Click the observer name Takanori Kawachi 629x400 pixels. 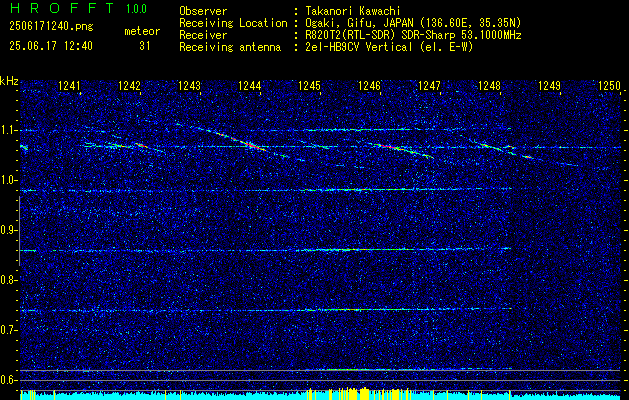pos(353,11)
